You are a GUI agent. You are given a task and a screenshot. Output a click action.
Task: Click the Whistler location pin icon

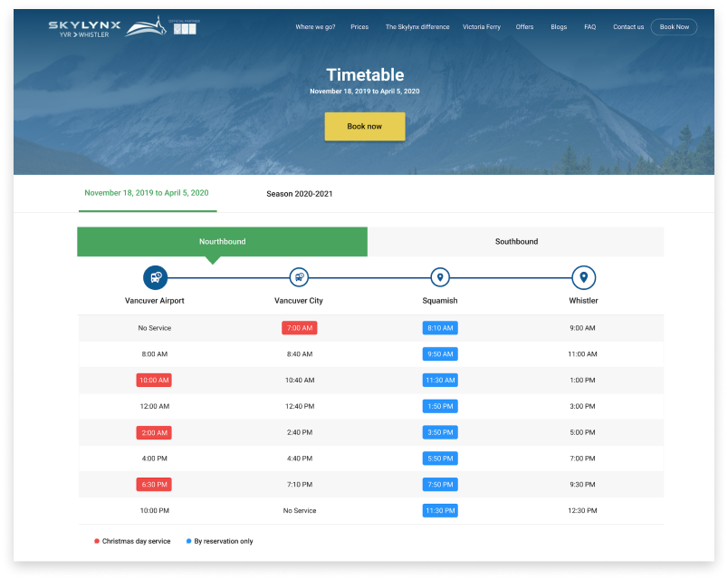coord(583,277)
